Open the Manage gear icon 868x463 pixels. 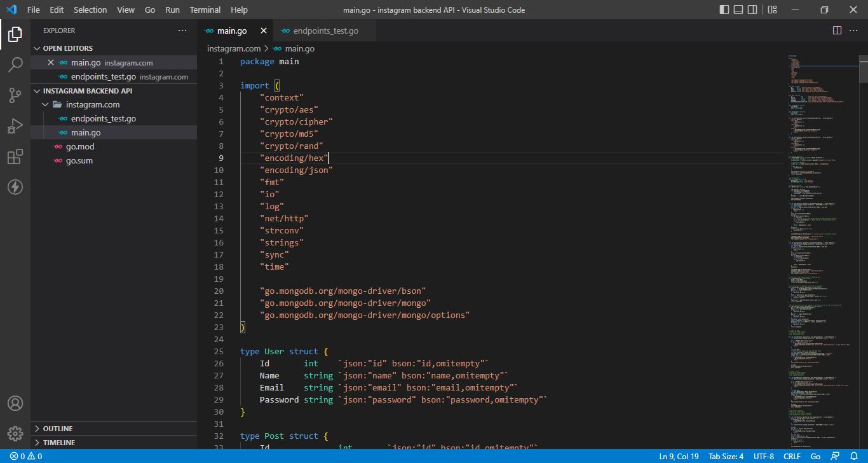click(15, 434)
